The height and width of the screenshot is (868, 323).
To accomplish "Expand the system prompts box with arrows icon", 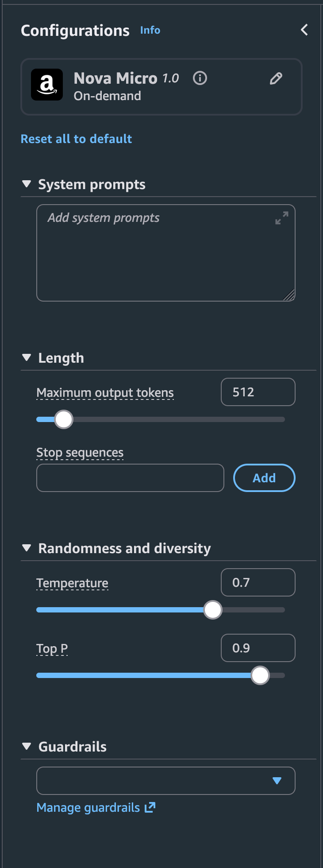I will click(x=282, y=218).
